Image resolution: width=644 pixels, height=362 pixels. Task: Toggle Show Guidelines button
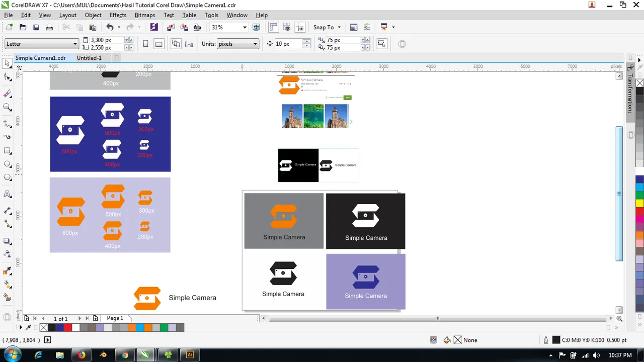[x=300, y=27]
